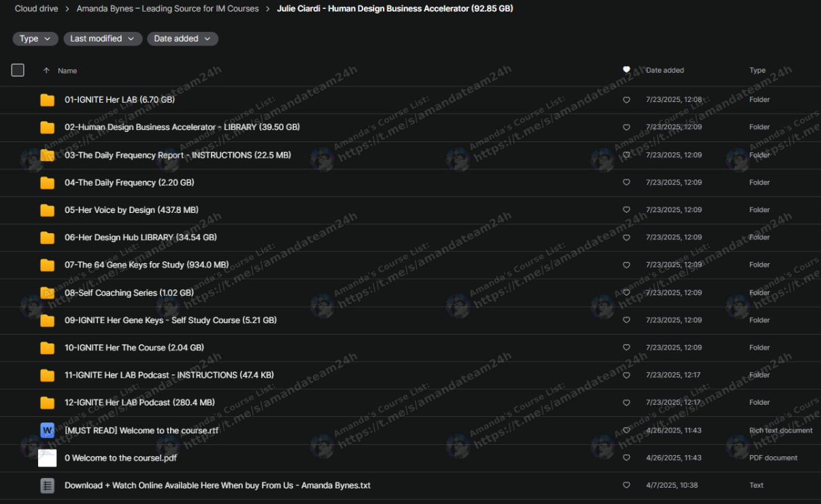Screen dimensions: 821x504
Task: Sort by the Date added column header
Action: tap(665, 70)
